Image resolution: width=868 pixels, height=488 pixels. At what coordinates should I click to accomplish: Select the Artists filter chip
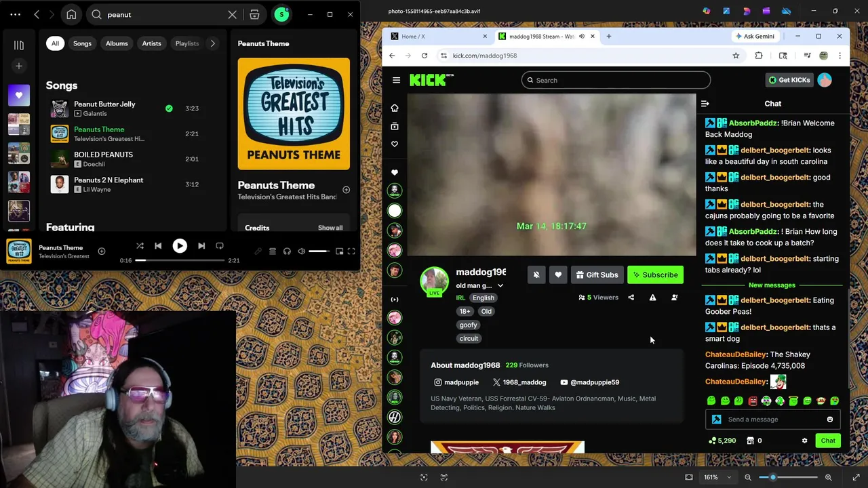(x=152, y=43)
